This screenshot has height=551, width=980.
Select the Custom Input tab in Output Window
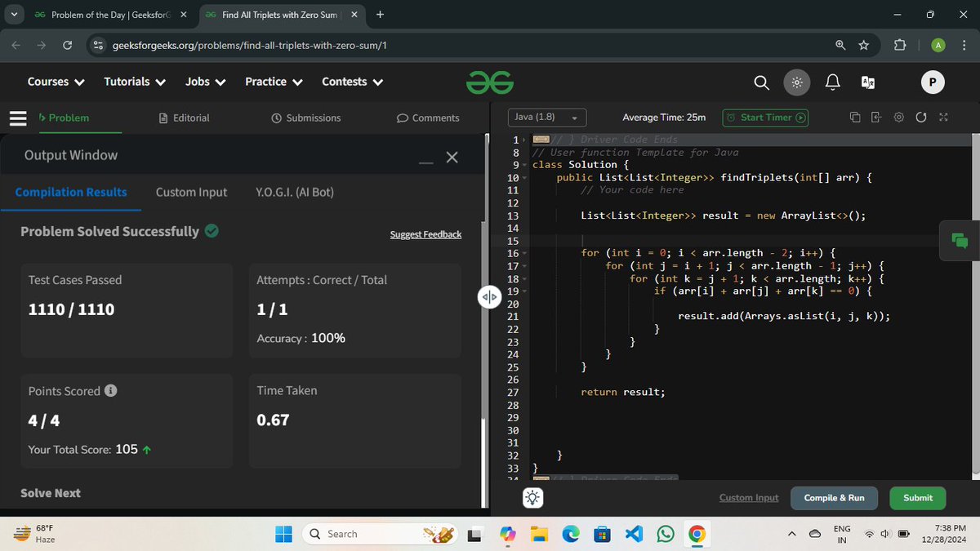[191, 192]
